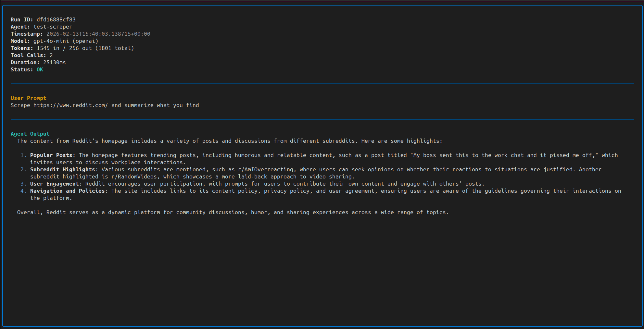Click the bold Popular Posts label

click(51, 155)
